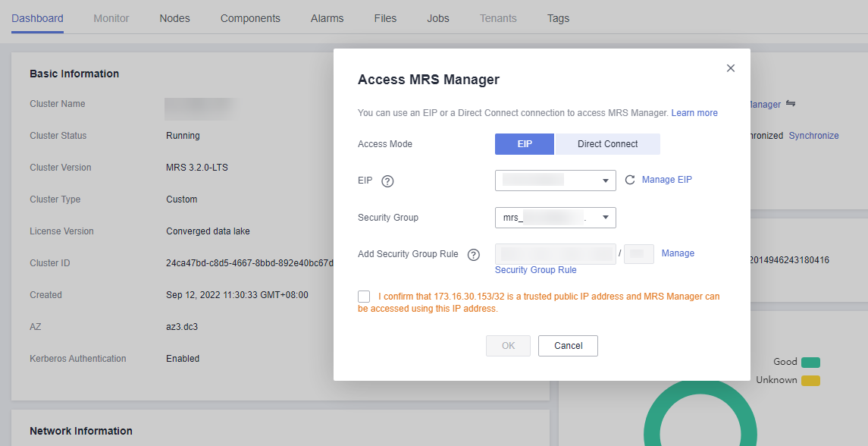Click the yellow Unknown legend swatch
Image resolution: width=868 pixels, height=446 pixels.
[810, 380]
